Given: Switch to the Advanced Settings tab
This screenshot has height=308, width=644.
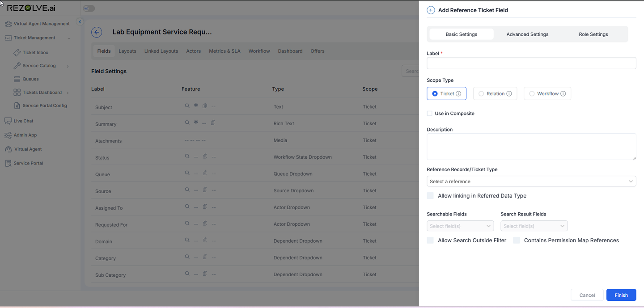Looking at the screenshot, I should click(527, 34).
